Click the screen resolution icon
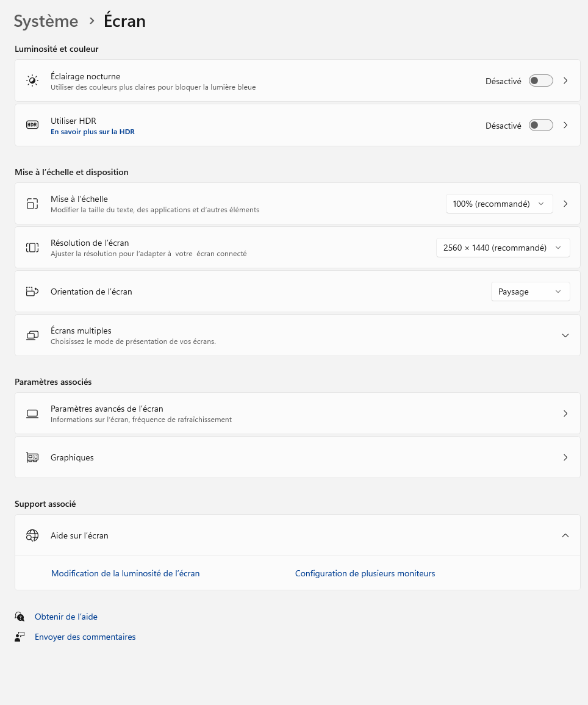The width and height of the screenshot is (588, 705). (32, 248)
